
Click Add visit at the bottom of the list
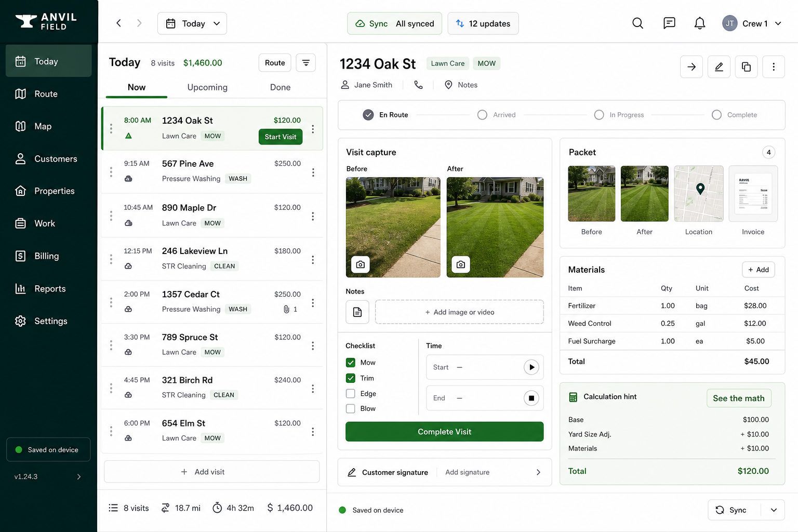pyautogui.click(x=212, y=472)
